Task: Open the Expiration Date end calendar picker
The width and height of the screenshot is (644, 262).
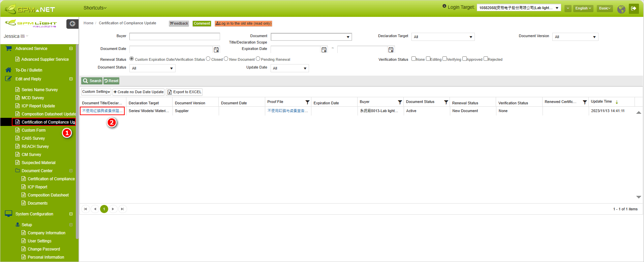Action: (x=391, y=50)
